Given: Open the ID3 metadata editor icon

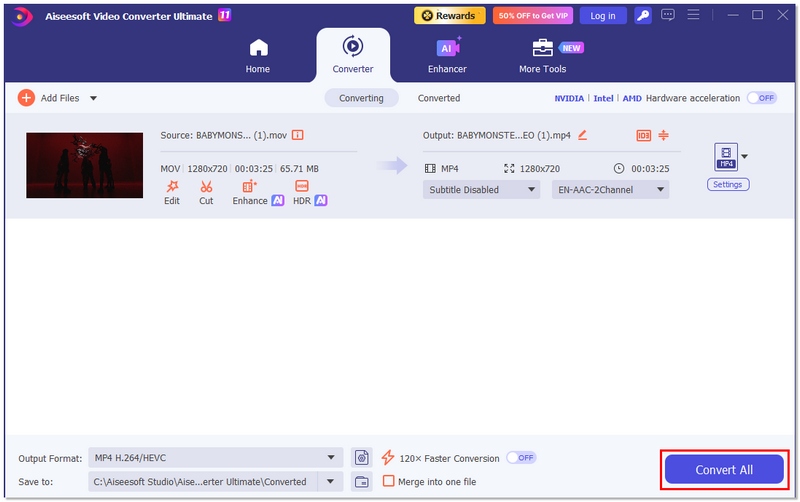Looking at the screenshot, I should (643, 135).
